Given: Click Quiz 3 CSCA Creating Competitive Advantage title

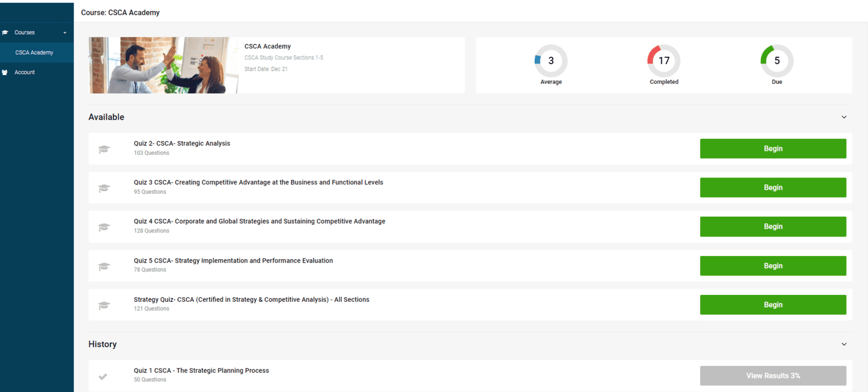Looking at the screenshot, I should [x=258, y=182].
